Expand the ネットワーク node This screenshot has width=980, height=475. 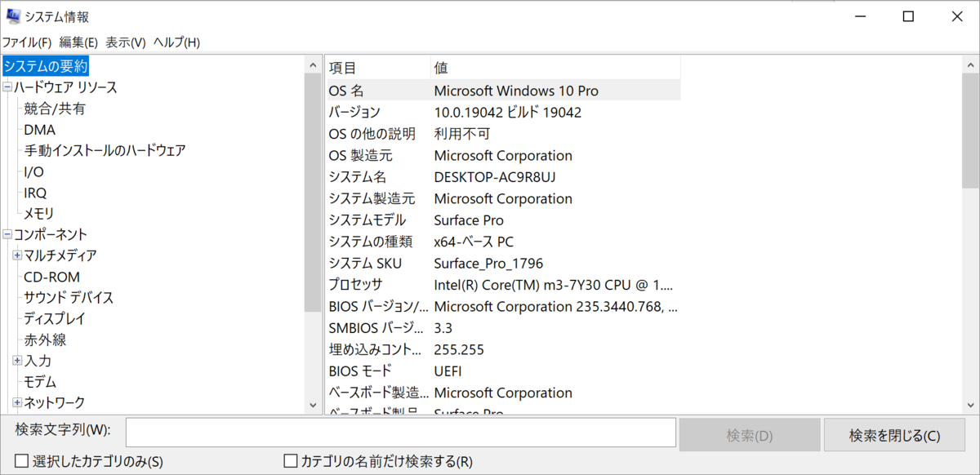tap(17, 402)
